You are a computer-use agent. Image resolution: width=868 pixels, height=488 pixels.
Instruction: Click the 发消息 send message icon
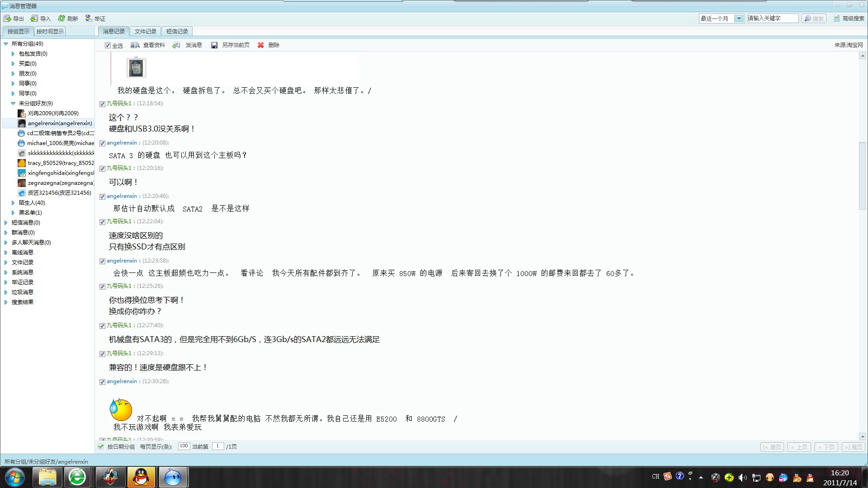[177, 45]
